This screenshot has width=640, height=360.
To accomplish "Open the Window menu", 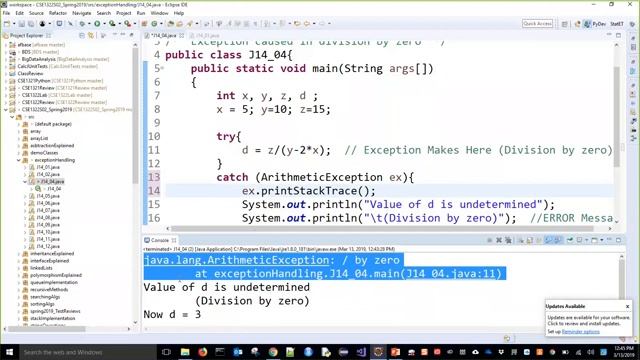I will [159, 13].
